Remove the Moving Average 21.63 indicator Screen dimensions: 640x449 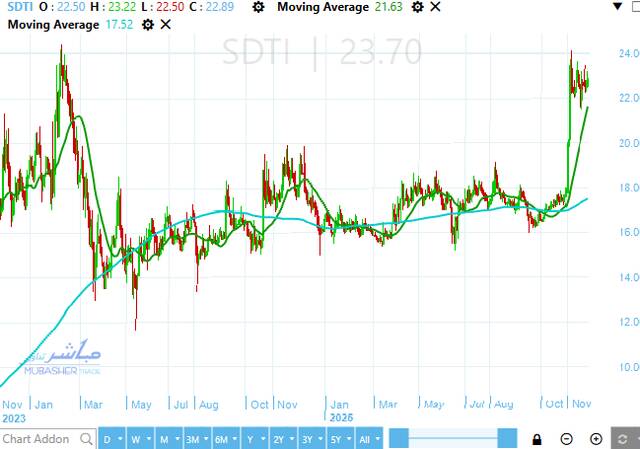coord(436,7)
